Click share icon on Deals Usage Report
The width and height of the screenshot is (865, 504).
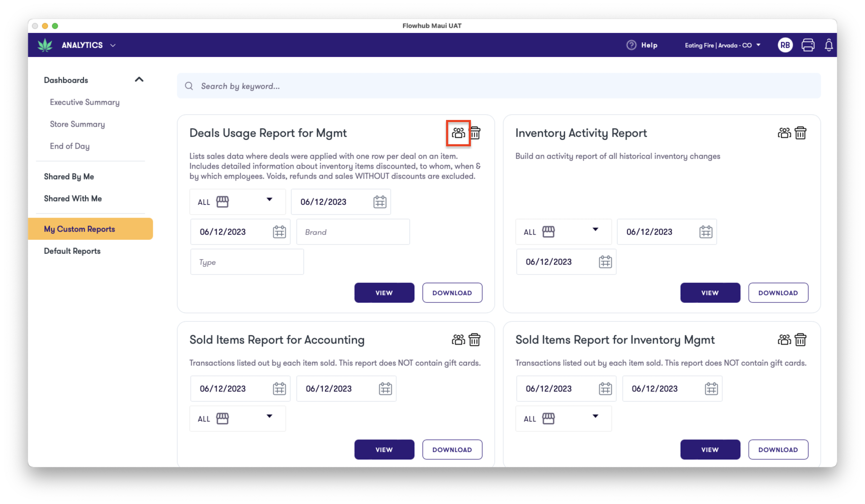click(458, 133)
